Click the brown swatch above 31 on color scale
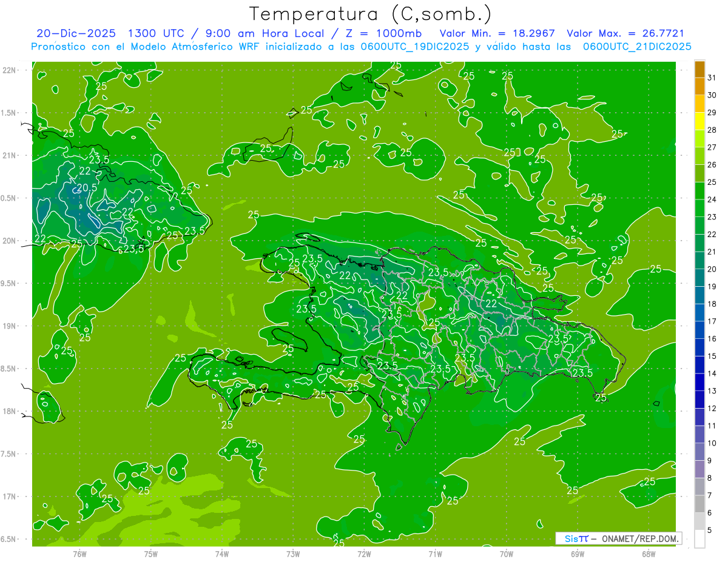This screenshot has height=562, width=728. click(699, 69)
